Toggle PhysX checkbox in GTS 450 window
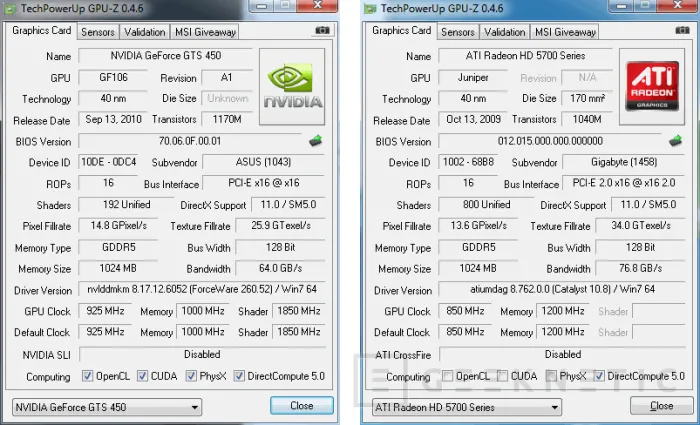This screenshot has width=700, height=425. point(191,376)
